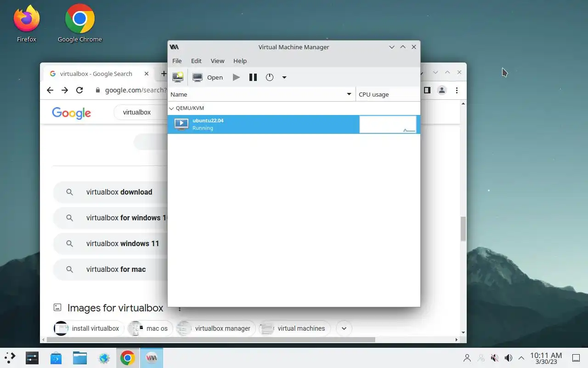588x368 pixels.
Task: Open Firefox desktop shortcut
Action: coord(26,24)
